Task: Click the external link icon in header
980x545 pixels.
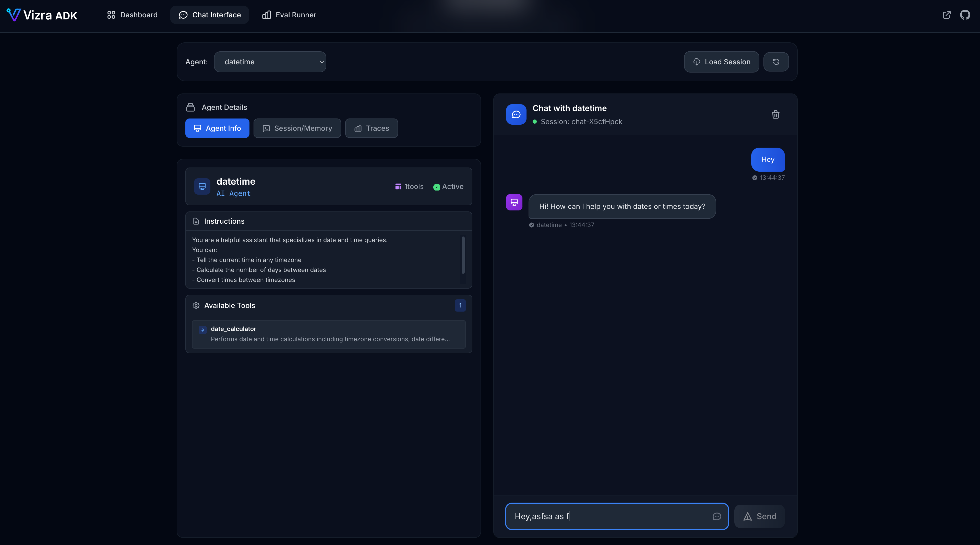Action: [x=947, y=15]
